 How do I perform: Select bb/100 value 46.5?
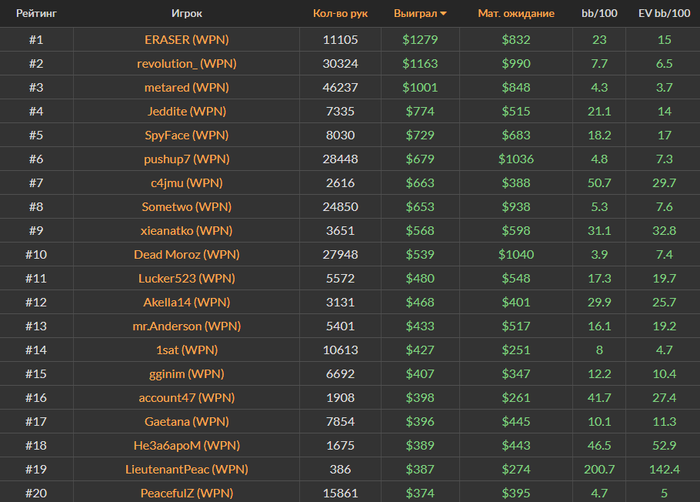pyautogui.click(x=599, y=446)
